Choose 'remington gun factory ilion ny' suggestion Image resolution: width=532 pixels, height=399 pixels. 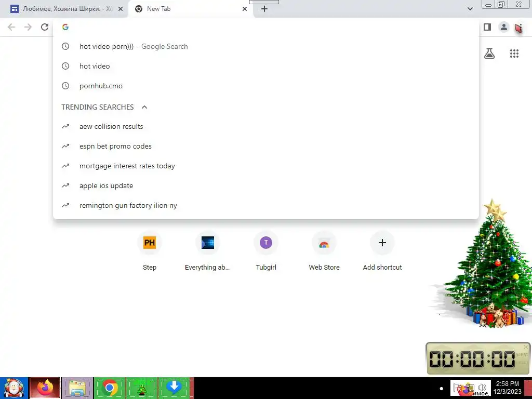pos(265,205)
